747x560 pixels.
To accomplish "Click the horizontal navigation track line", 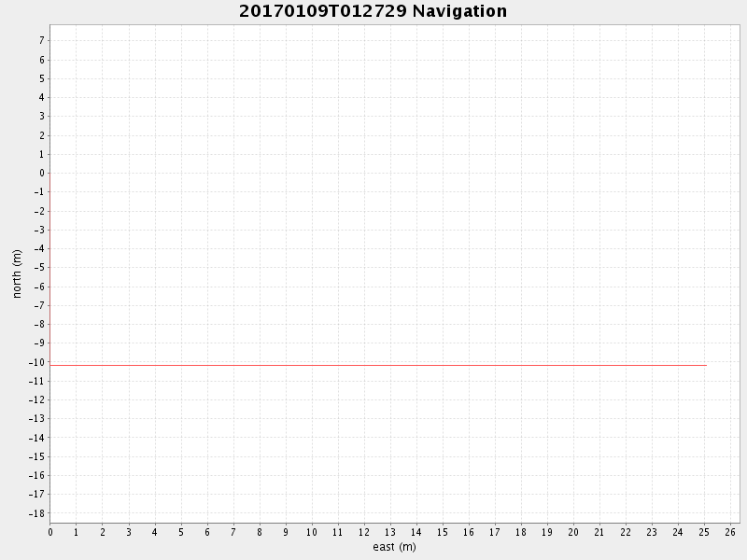I will pyautogui.click(x=373, y=365).
